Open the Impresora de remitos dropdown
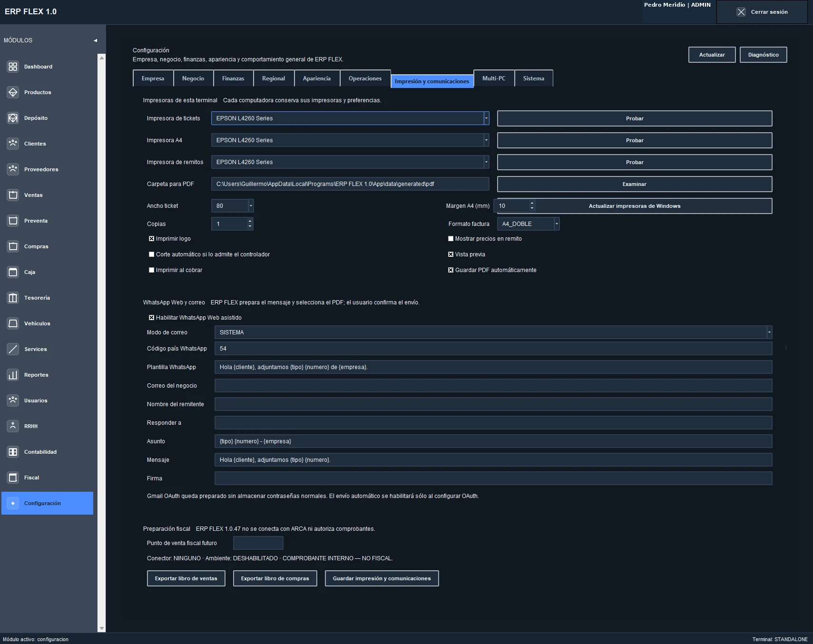Screen dimensions: 813x644 coord(486,162)
